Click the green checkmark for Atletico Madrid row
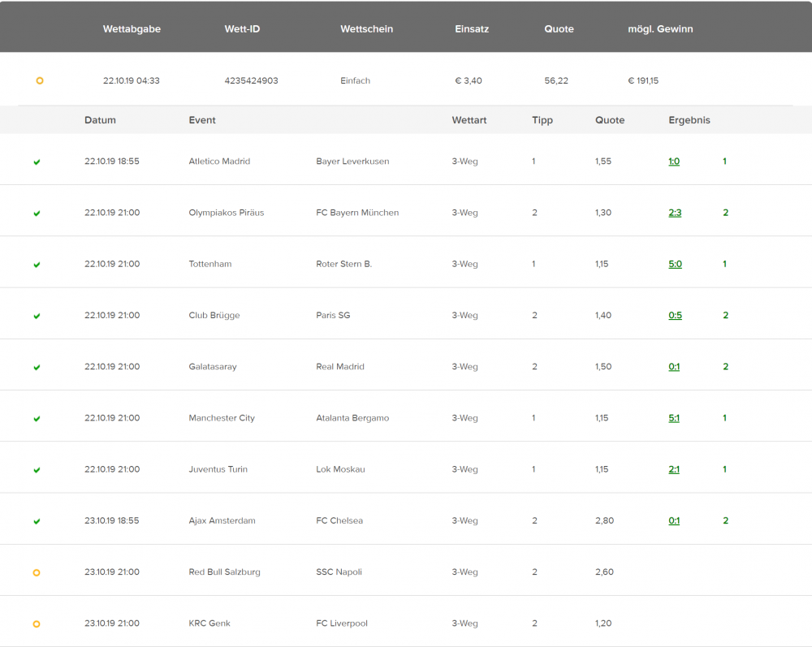 pyautogui.click(x=37, y=162)
